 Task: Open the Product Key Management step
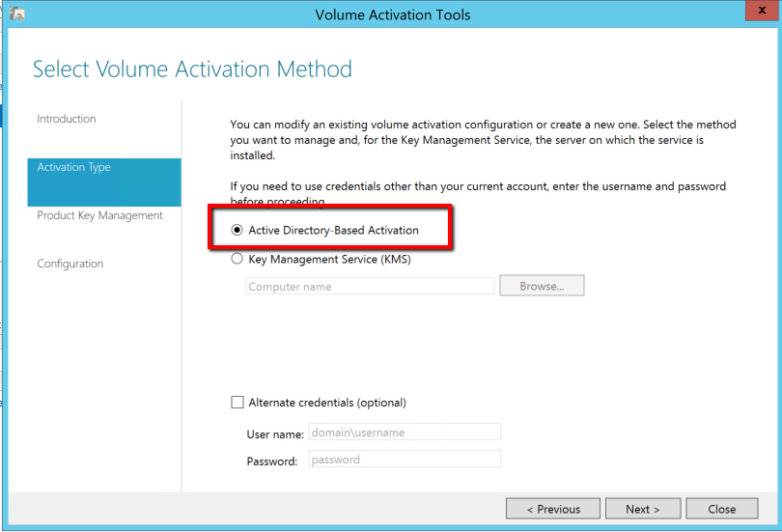99,215
